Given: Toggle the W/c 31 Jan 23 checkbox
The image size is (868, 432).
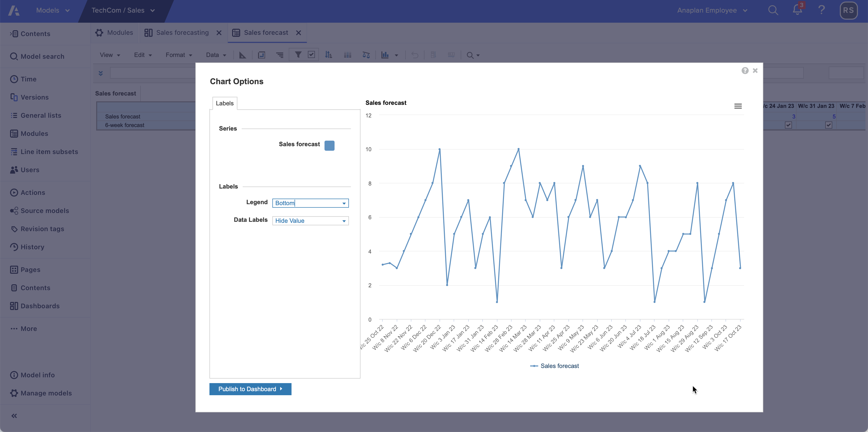Looking at the screenshot, I should (x=828, y=125).
